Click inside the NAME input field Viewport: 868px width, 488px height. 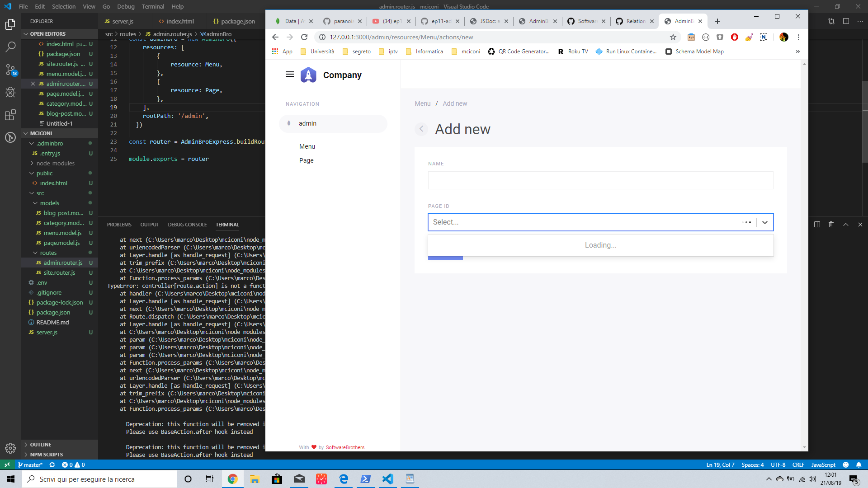(600, 180)
